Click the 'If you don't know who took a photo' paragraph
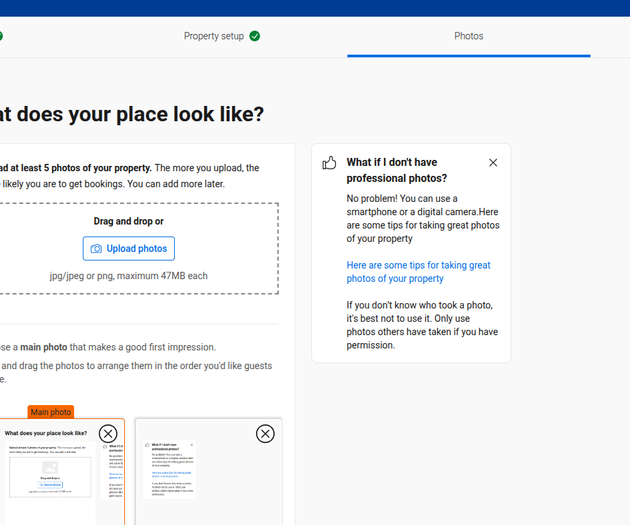This screenshot has height=525, width=630. [x=422, y=325]
